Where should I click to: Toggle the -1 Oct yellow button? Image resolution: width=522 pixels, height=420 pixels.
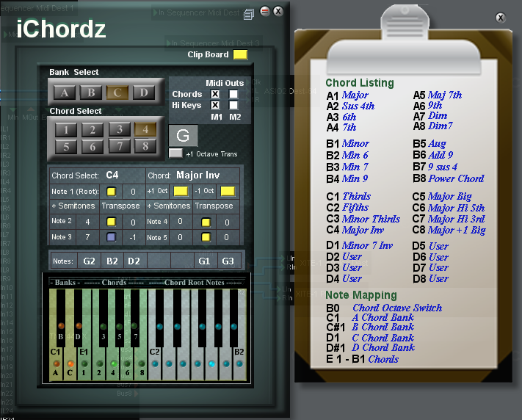coord(228,192)
